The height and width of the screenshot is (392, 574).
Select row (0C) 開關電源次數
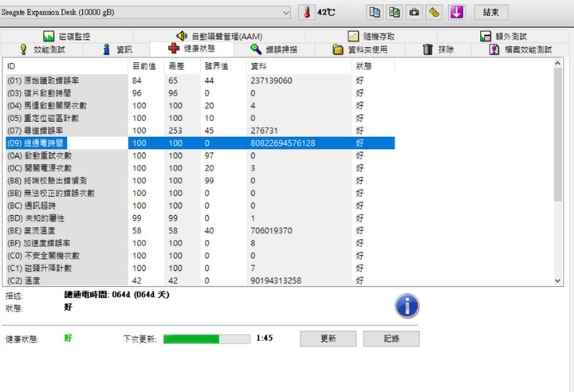tap(200, 168)
